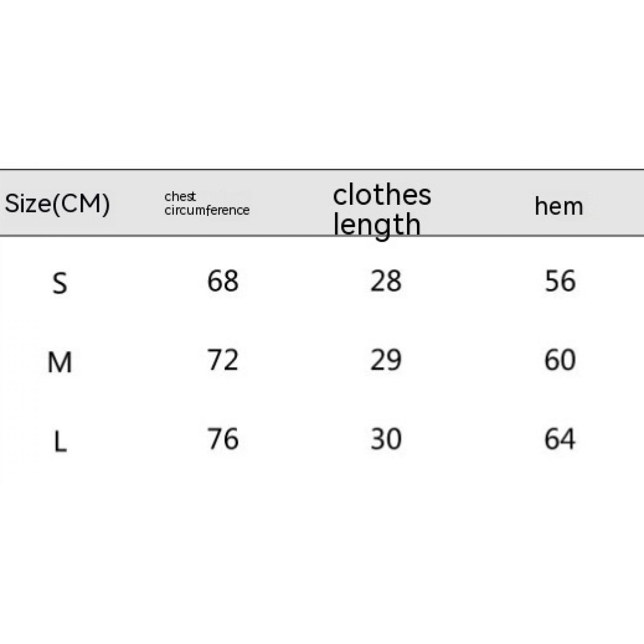The width and height of the screenshot is (644, 644).
Task: Click hem value 56 for size S
Action: pyautogui.click(x=560, y=281)
